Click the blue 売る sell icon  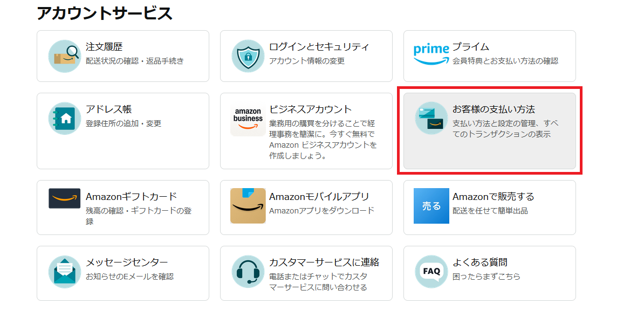pyautogui.click(x=431, y=206)
